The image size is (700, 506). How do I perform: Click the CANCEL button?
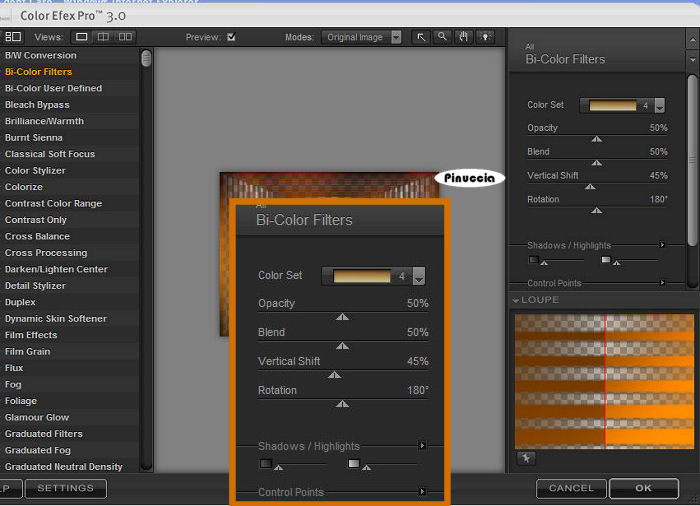571,488
